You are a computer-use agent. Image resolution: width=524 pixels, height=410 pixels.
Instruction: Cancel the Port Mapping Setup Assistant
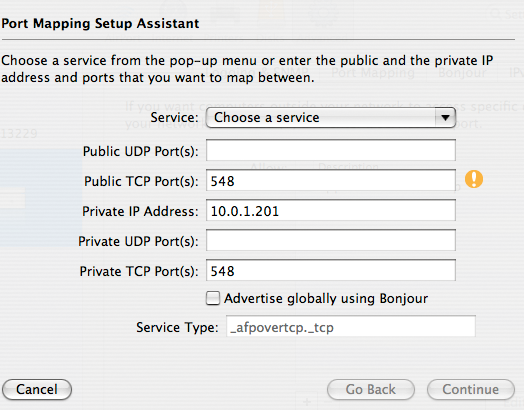tap(37, 389)
